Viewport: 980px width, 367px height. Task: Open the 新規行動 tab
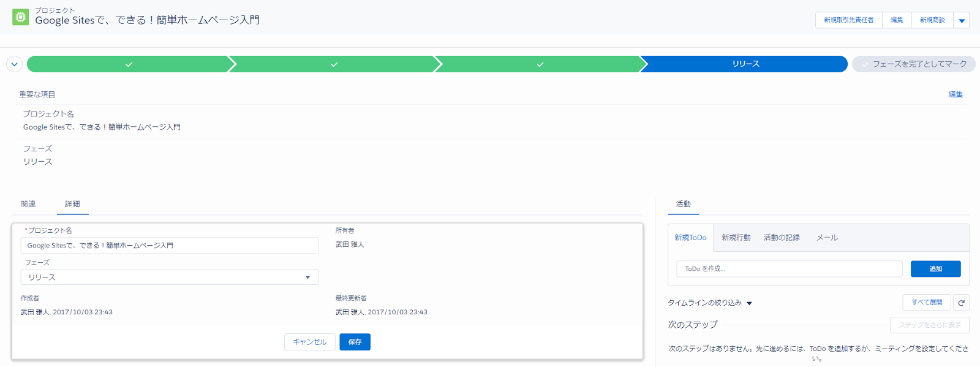(x=736, y=238)
